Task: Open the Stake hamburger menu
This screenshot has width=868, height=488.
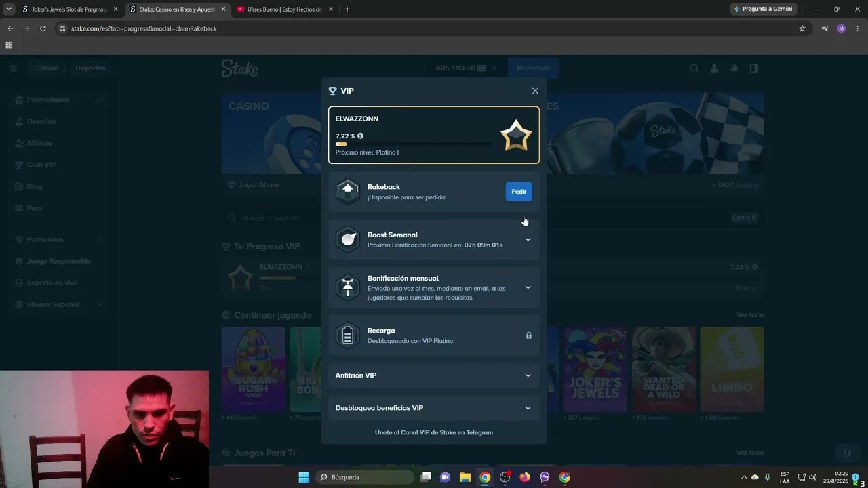Action: tap(14, 68)
